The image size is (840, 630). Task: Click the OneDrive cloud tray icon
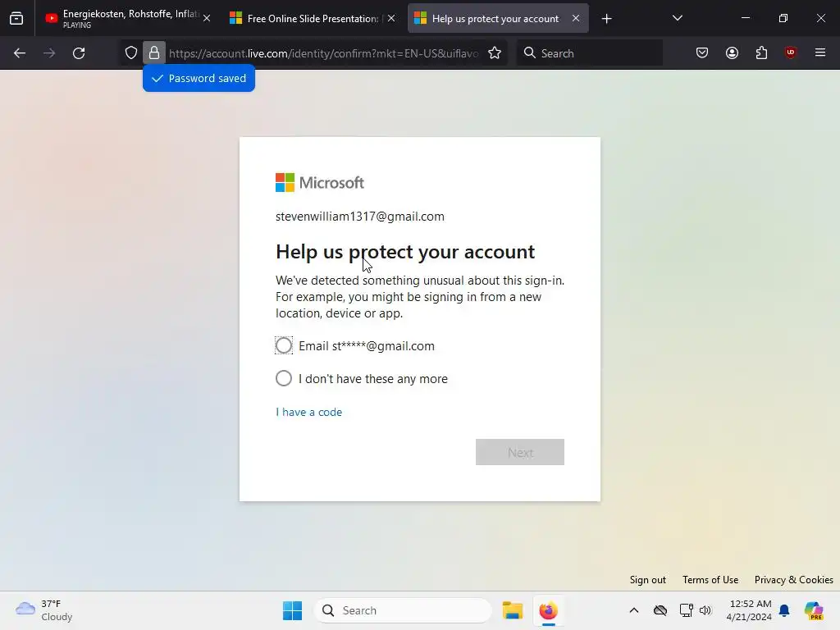point(660,610)
